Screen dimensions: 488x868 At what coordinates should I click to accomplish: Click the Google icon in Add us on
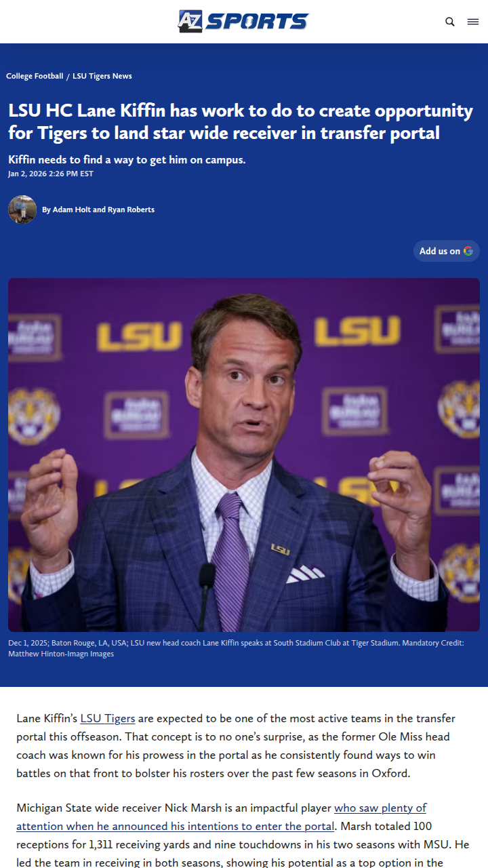tap(468, 251)
